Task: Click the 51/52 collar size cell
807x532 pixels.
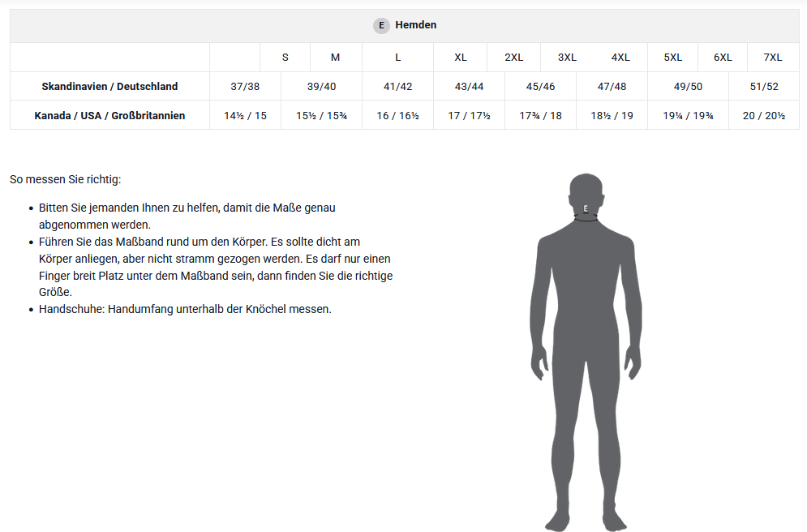Action: pyautogui.click(x=764, y=87)
